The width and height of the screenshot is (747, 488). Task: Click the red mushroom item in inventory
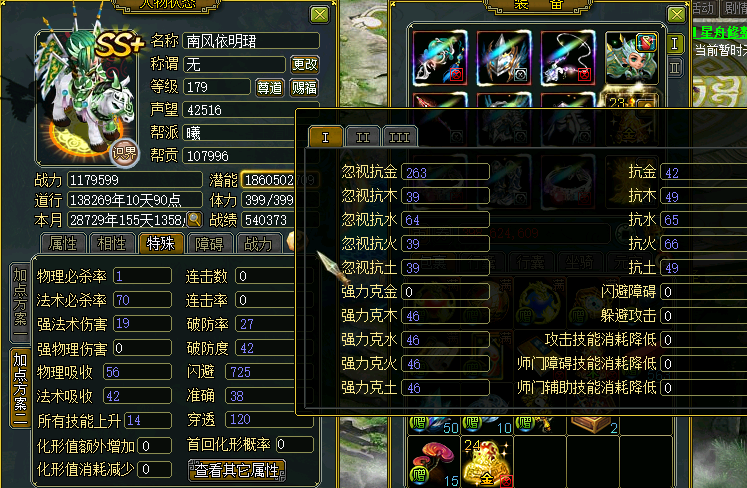[x=434, y=462]
